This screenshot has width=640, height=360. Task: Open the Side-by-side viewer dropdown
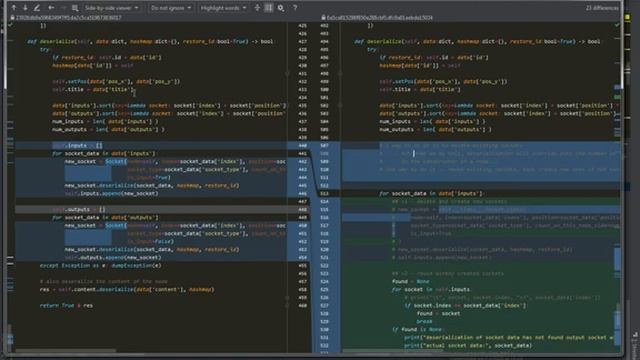(111, 8)
